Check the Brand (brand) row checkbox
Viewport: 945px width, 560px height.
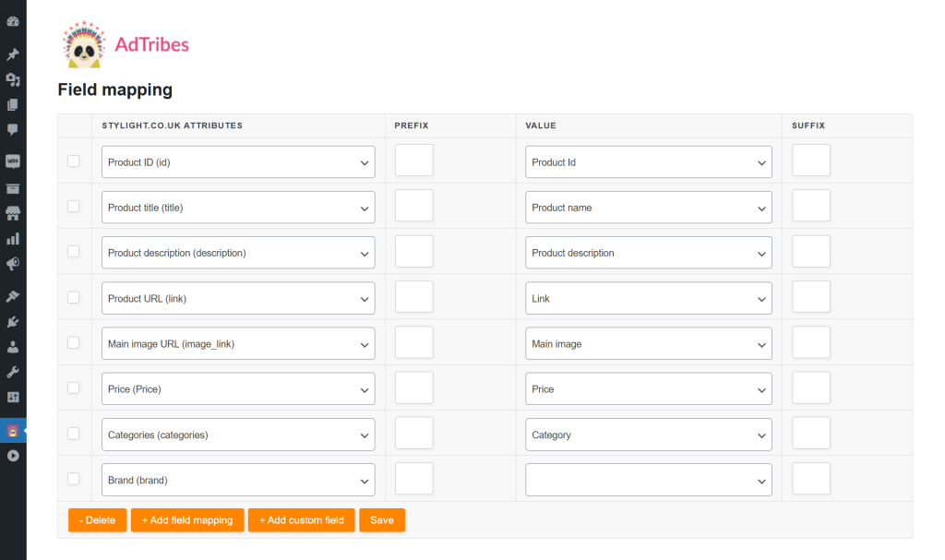[74, 479]
